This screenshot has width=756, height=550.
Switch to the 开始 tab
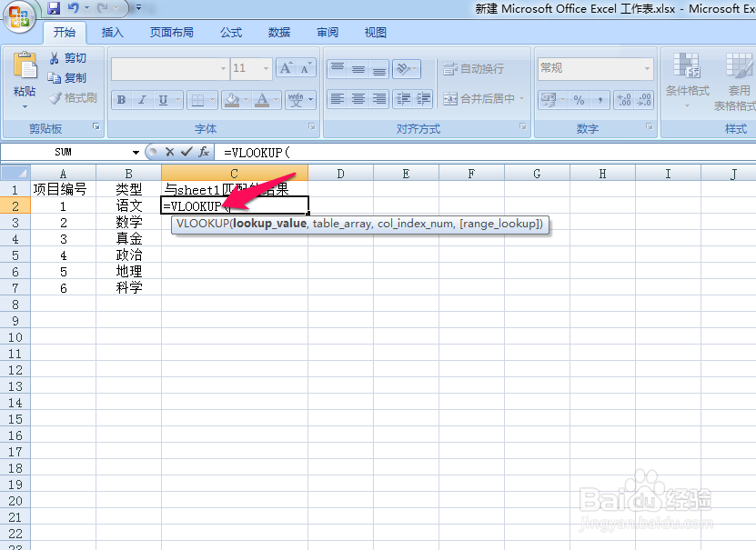(65, 32)
